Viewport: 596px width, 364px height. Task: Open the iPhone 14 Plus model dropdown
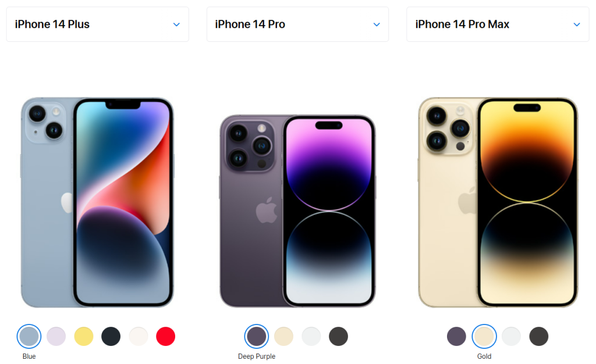tap(97, 24)
